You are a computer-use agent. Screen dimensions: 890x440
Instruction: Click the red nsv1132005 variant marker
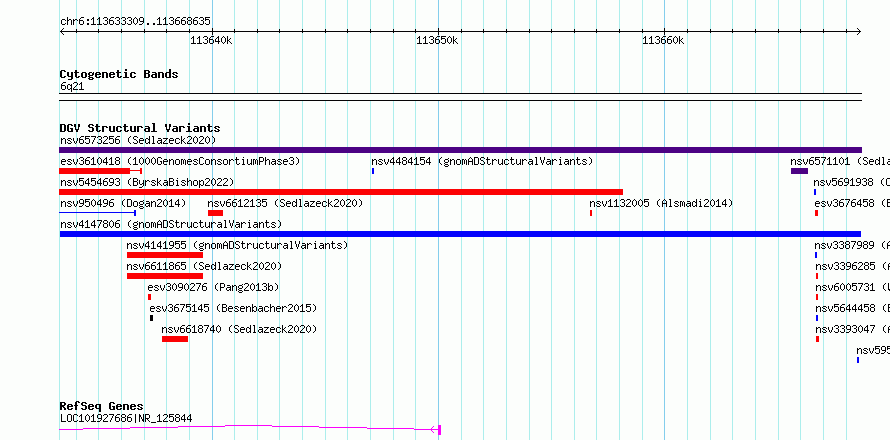click(591, 213)
